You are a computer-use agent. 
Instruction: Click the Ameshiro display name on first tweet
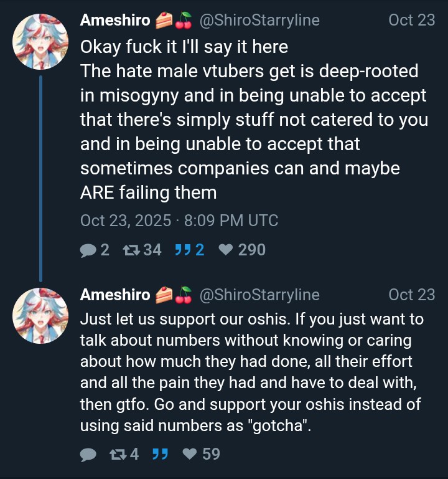click(115, 20)
